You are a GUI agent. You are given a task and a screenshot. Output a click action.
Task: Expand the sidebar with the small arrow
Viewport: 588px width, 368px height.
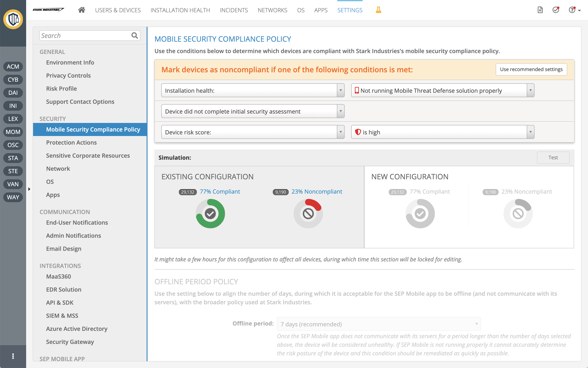[29, 189]
